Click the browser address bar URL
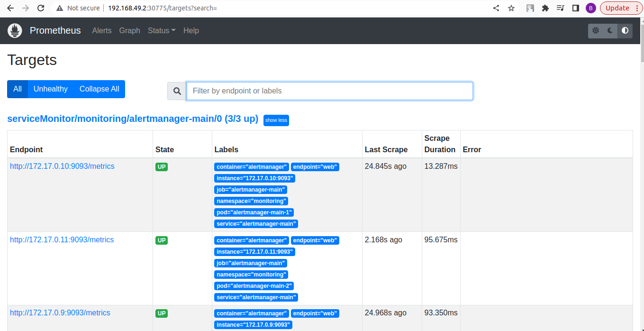 163,8
